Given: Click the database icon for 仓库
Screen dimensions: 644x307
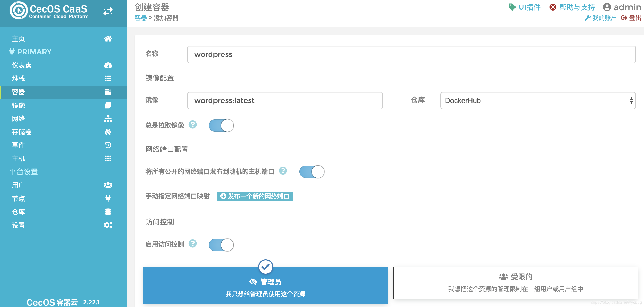Looking at the screenshot, I should coord(108,212).
